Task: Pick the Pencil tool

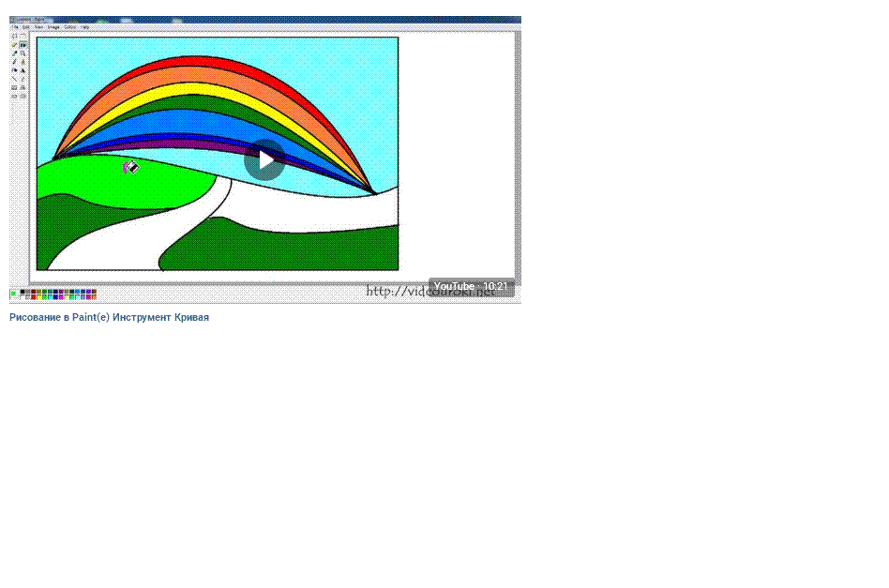Action: pos(14,62)
